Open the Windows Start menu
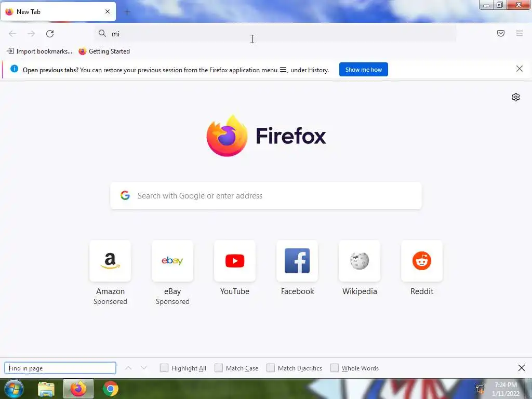Viewport: 532px width, 399px height. coord(14,389)
